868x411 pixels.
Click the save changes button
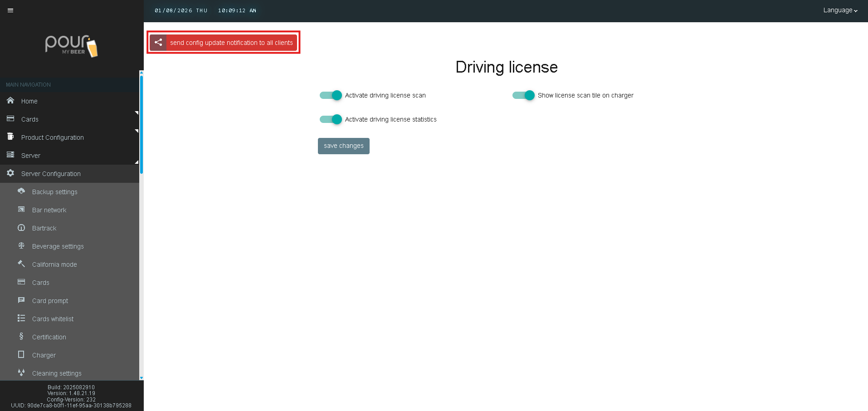tap(343, 146)
